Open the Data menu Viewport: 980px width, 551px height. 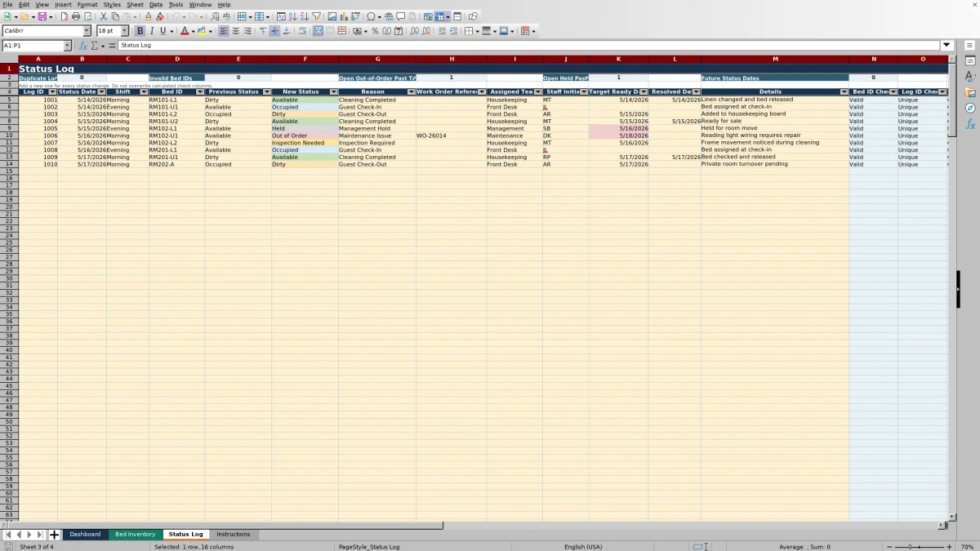(155, 5)
